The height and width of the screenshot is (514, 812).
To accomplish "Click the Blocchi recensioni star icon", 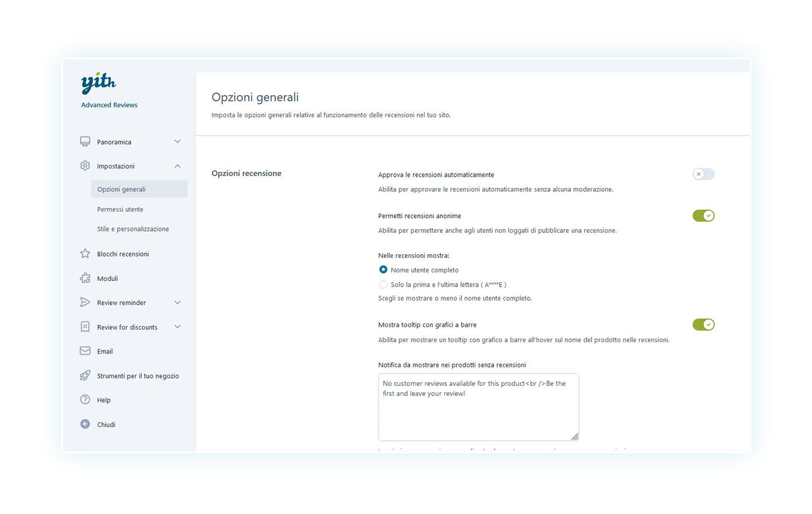I will (x=85, y=254).
